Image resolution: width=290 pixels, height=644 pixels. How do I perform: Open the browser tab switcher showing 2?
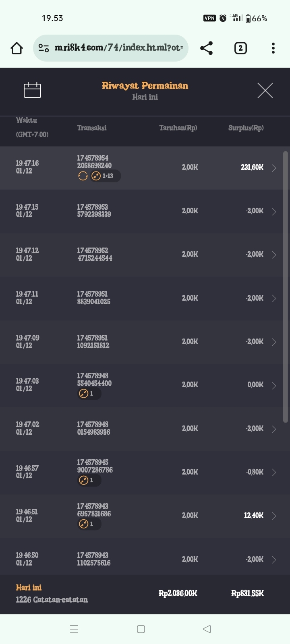240,48
